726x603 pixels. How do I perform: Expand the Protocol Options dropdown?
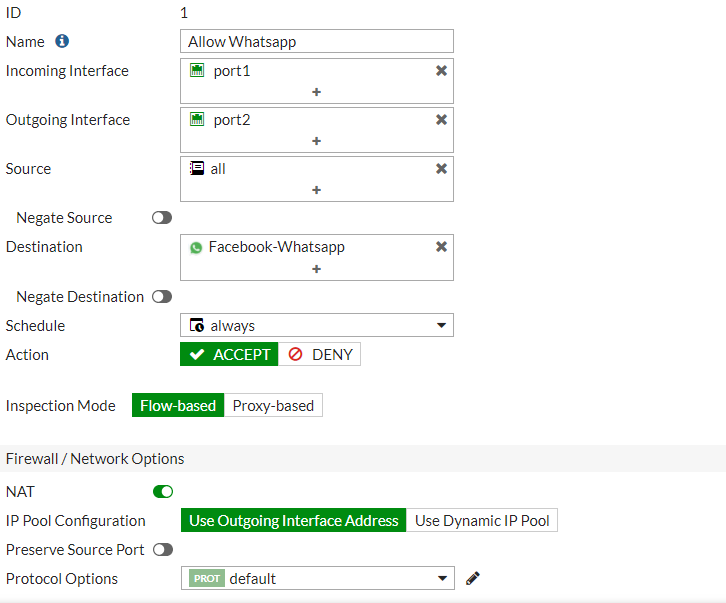click(x=317, y=578)
